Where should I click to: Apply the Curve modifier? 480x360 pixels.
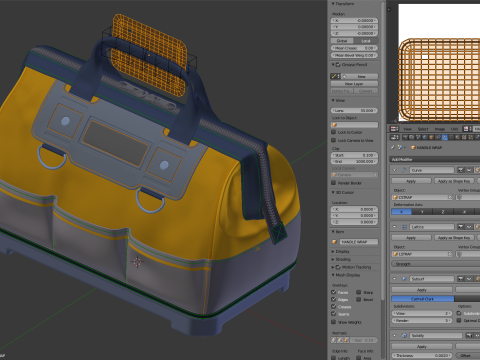pyautogui.click(x=411, y=181)
